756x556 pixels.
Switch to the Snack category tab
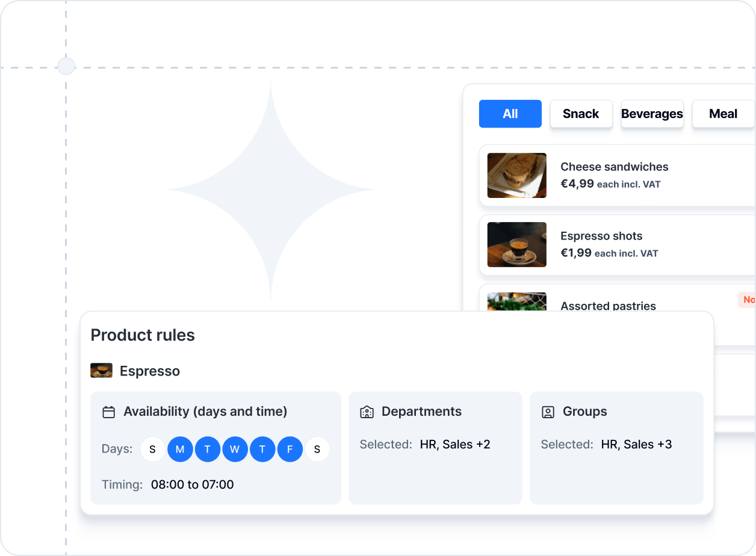tap(581, 114)
